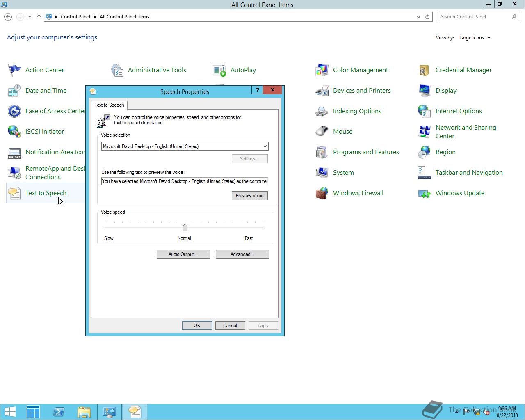Go back with the navigation arrow
This screenshot has width=525, height=420.
click(x=8, y=17)
